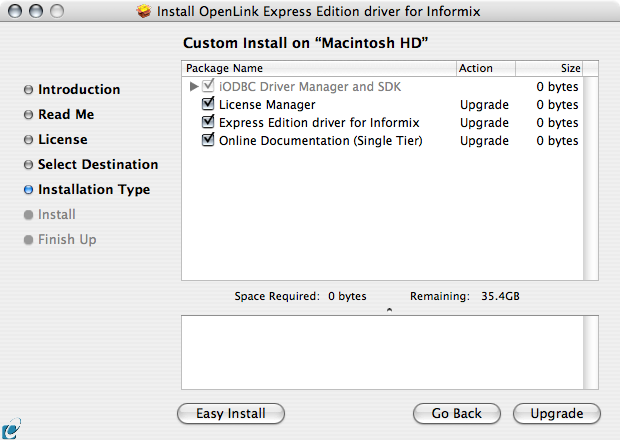Screen dimensions: 620x440
Task: Click the split pane resize handle below Remaining
Action: [x=389, y=310]
